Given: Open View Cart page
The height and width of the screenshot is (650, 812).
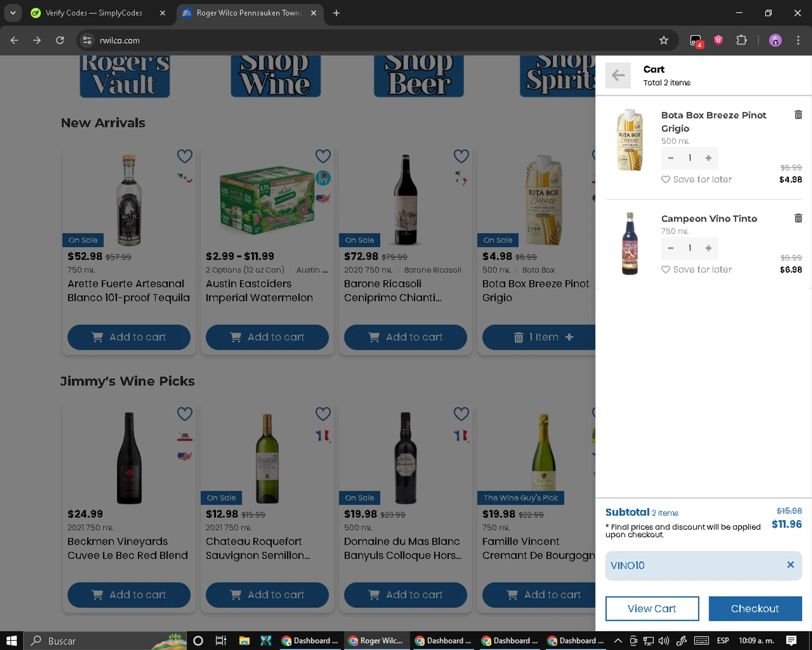Looking at the screenshot, I should click(x=652, y=608).
